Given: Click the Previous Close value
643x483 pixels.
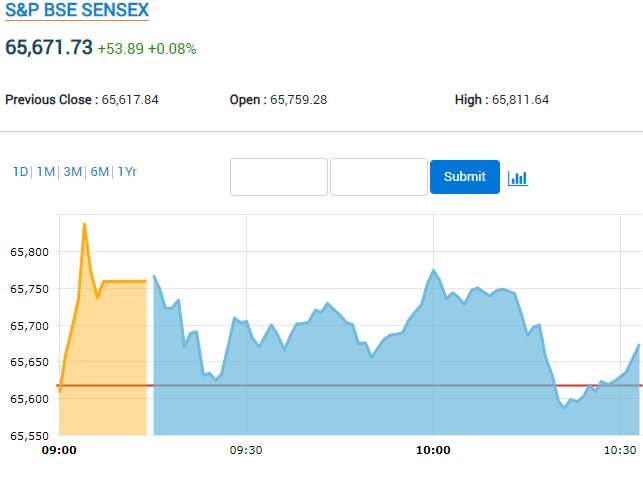Looking at the screenshot, I should [x=130, y=100].
